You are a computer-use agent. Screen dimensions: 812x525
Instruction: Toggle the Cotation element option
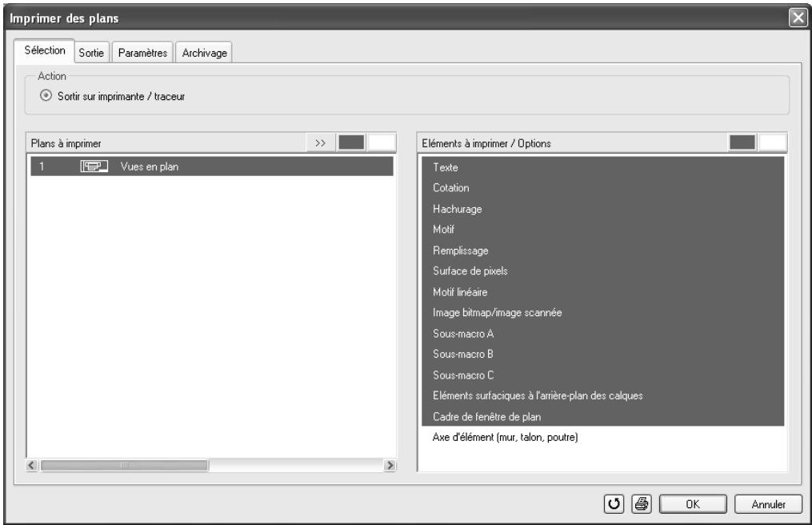pos(602,188)
